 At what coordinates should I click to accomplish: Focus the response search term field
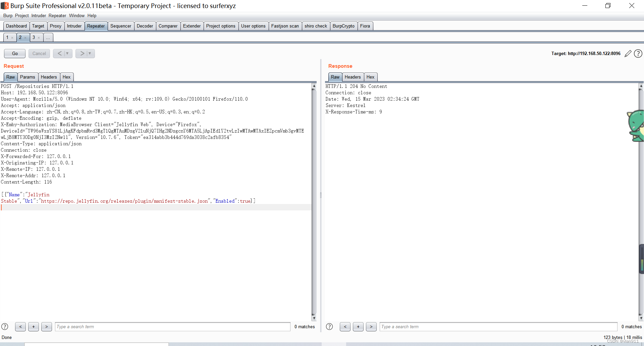(498, 327)
